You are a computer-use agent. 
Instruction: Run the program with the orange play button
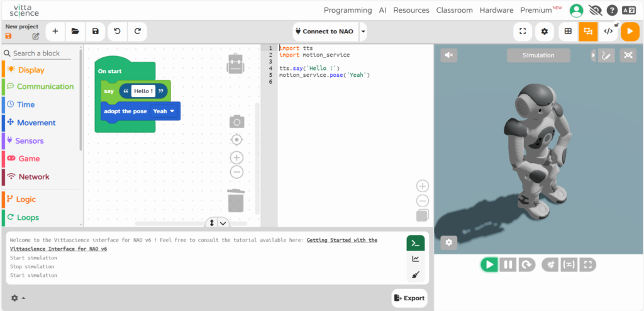[630, 31]
